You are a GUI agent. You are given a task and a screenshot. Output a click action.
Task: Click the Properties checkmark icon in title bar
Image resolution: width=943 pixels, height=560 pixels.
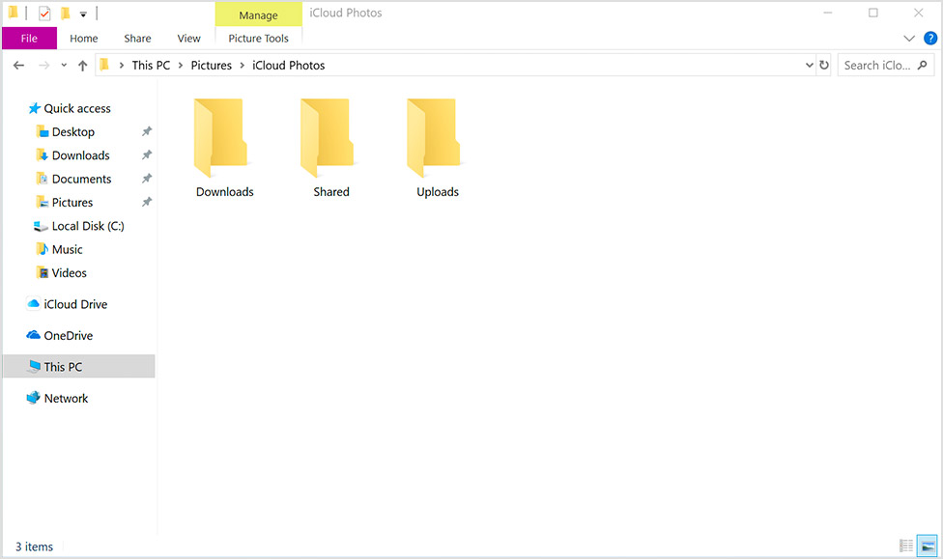tap(44, 14)
